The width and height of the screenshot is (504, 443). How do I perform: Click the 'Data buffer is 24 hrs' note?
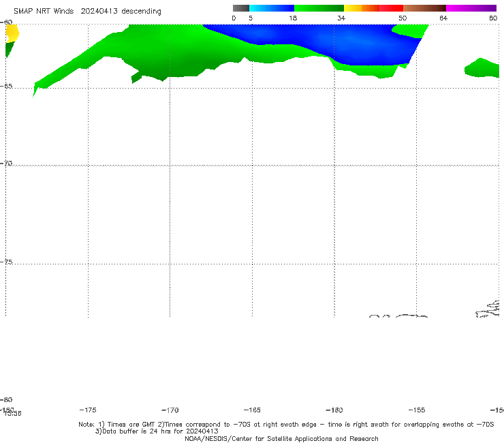[x=157, y=431]
